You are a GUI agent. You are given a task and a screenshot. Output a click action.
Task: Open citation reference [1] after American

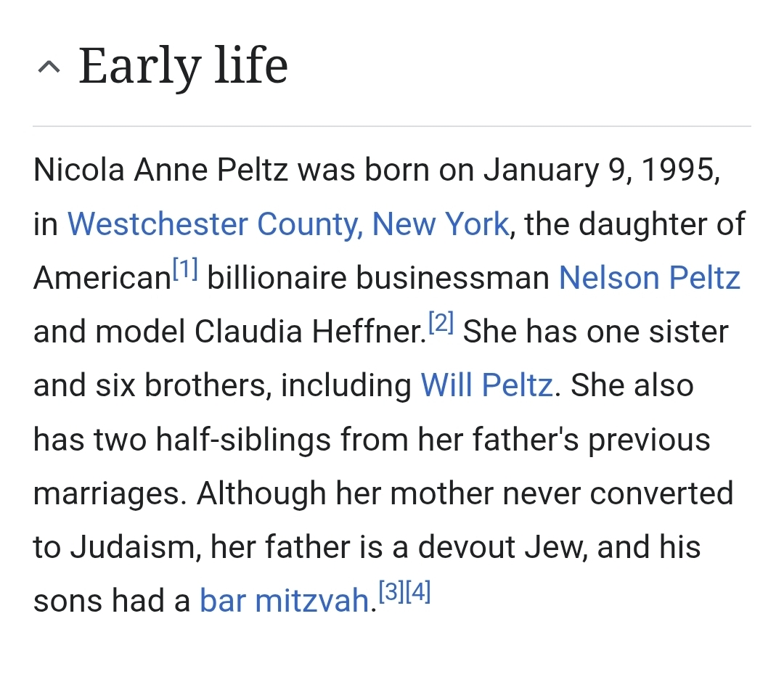coord(185,268)
